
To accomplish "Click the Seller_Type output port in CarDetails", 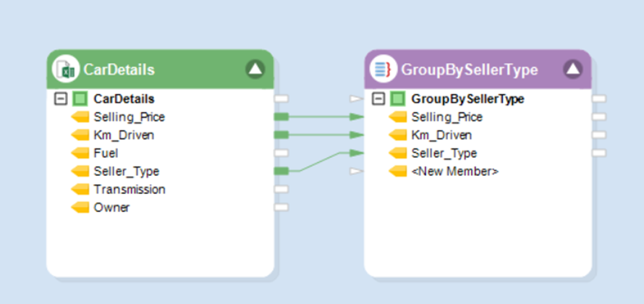I will pos(281,171).
